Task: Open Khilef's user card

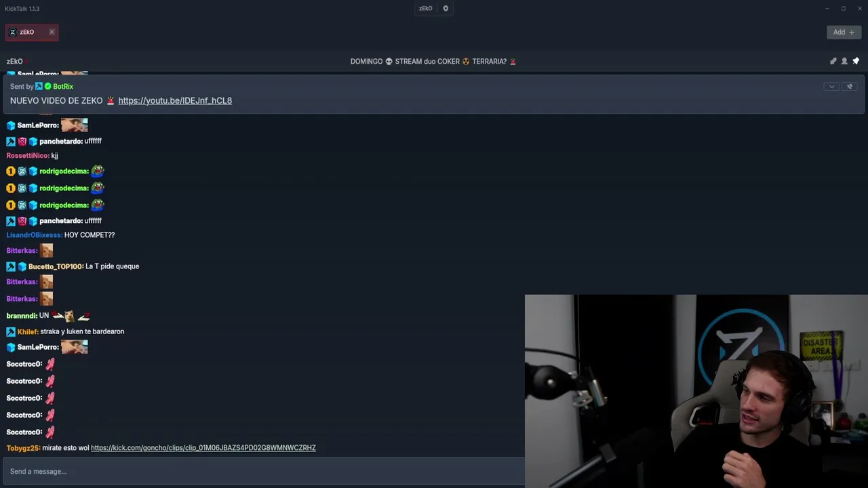Action: 28,331
